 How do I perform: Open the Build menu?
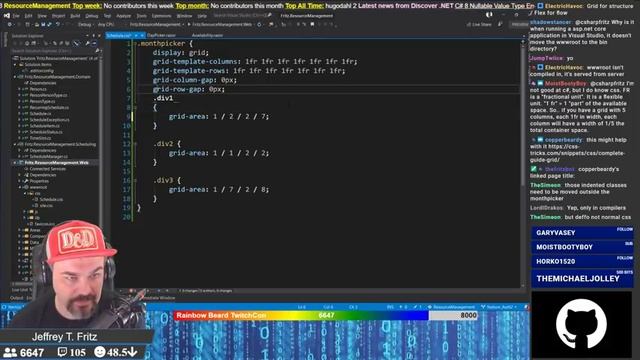75,16
